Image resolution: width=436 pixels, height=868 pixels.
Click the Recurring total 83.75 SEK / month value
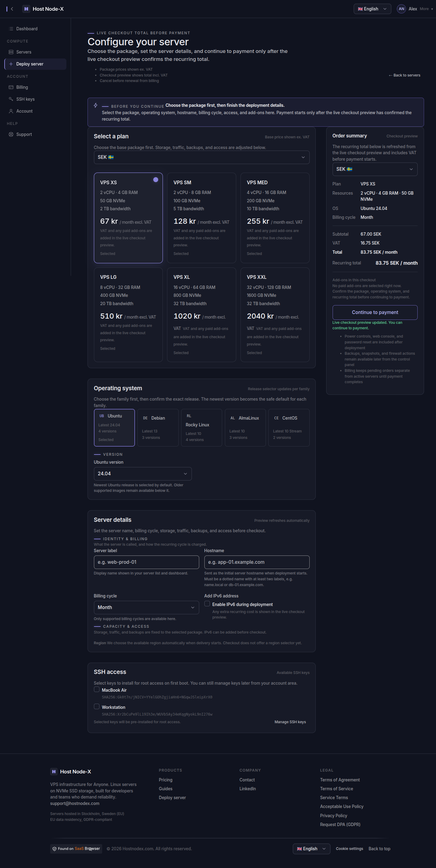click(397, 263)
